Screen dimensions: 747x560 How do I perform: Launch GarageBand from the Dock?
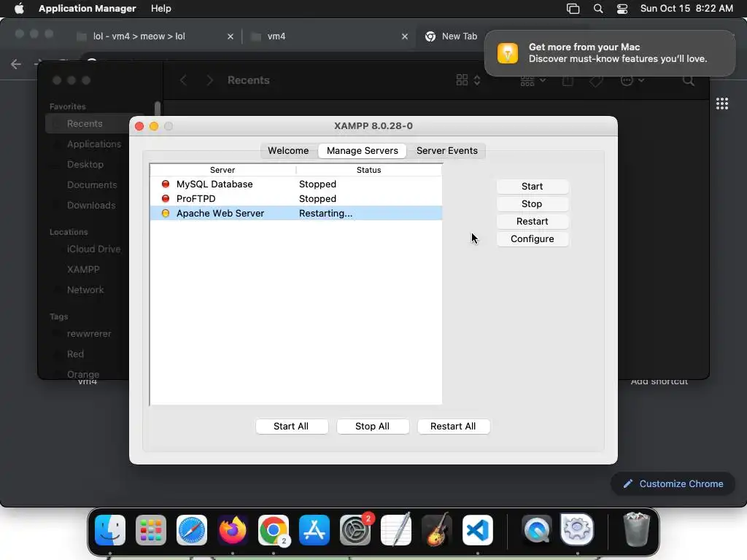click(437, 529)
